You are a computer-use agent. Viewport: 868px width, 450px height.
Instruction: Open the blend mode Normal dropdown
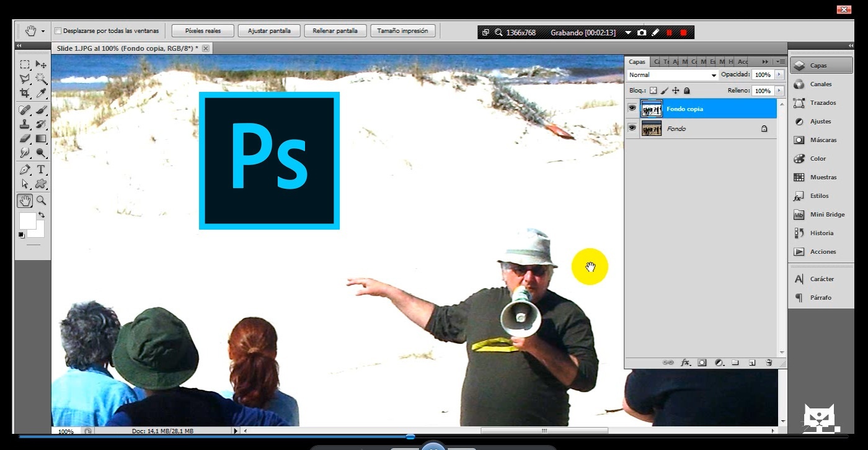[673, 74]
